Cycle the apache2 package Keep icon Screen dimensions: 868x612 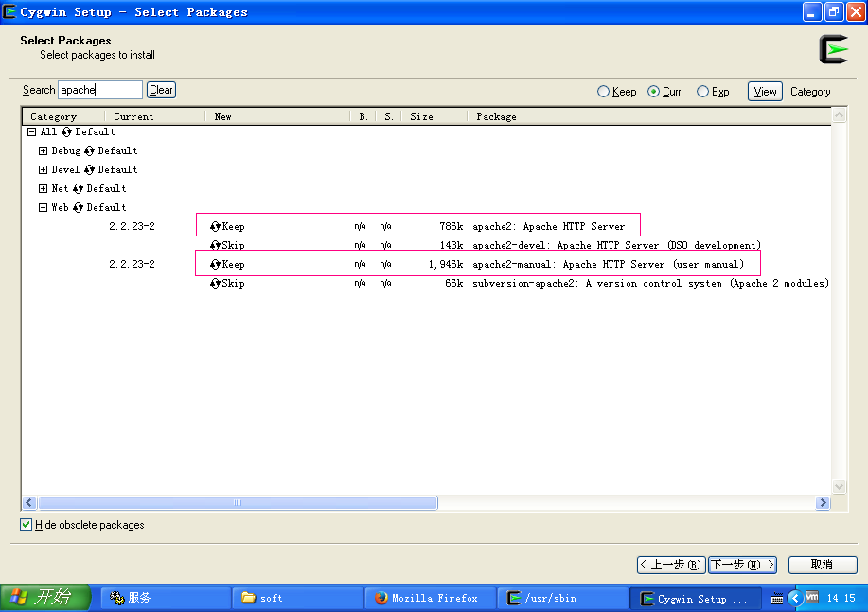point(215,226)
